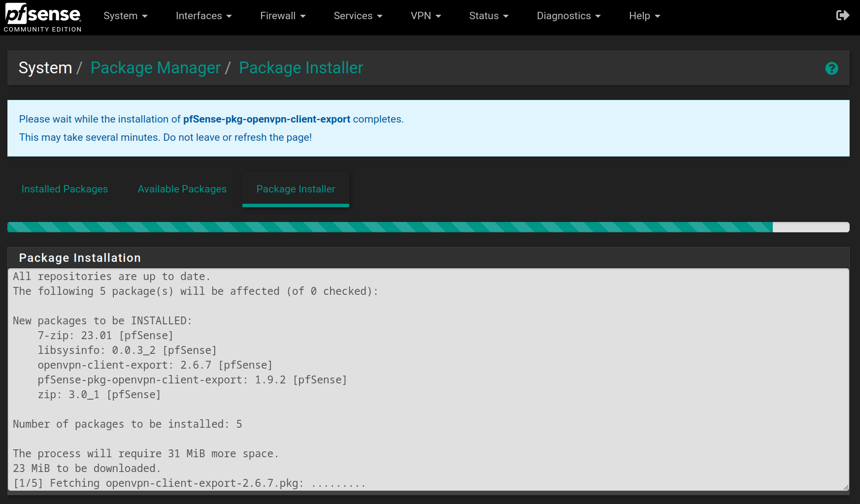Switch to the Installed Packages tab
Viewport: 860px width, 504px height.
[x=65, y=189]
